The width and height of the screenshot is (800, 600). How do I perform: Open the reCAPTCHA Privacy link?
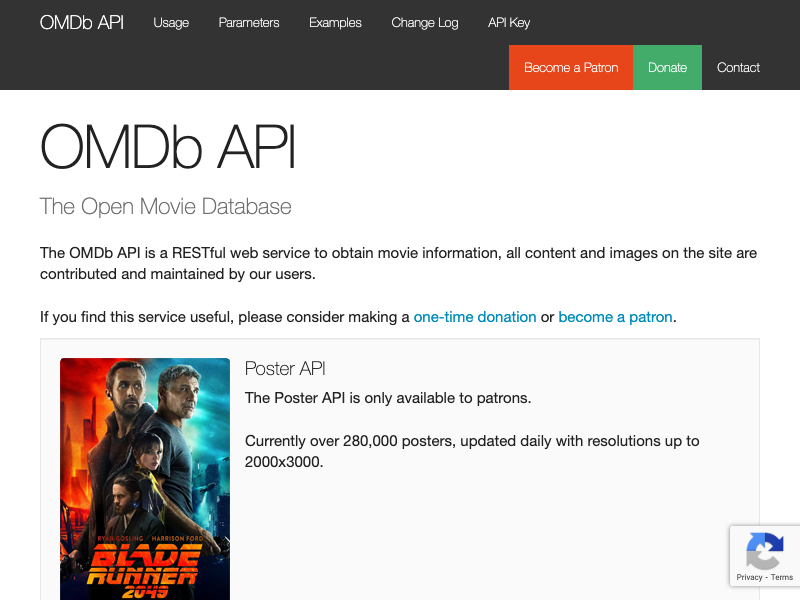pos(749,577)
